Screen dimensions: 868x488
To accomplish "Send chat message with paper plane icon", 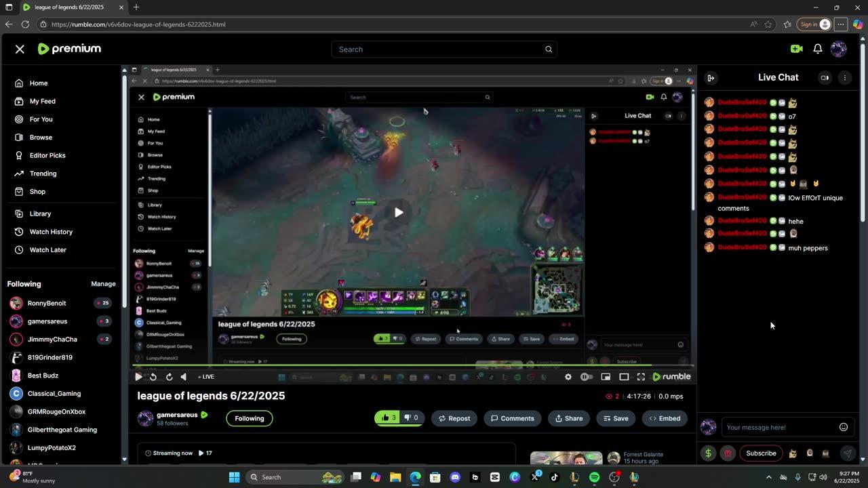I will click(847, 453).
